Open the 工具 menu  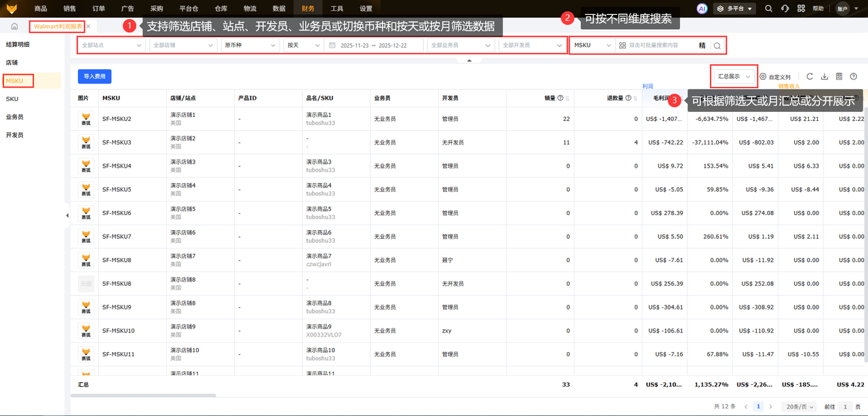[337, 9]
